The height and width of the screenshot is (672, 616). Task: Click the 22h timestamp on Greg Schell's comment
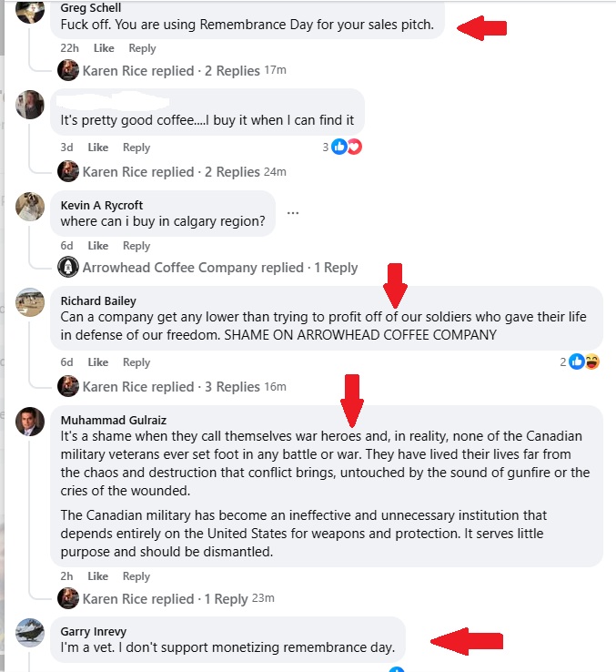click(x=69, y=48)
